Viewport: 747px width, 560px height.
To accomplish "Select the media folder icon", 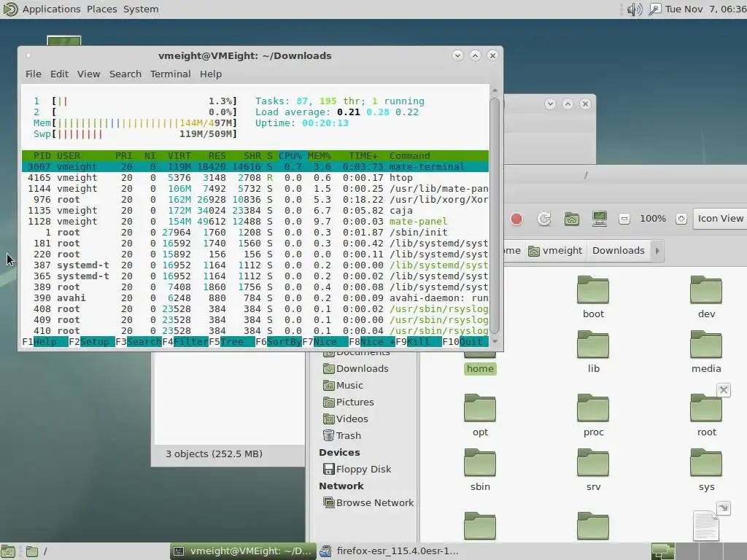I will click(706, 344).
